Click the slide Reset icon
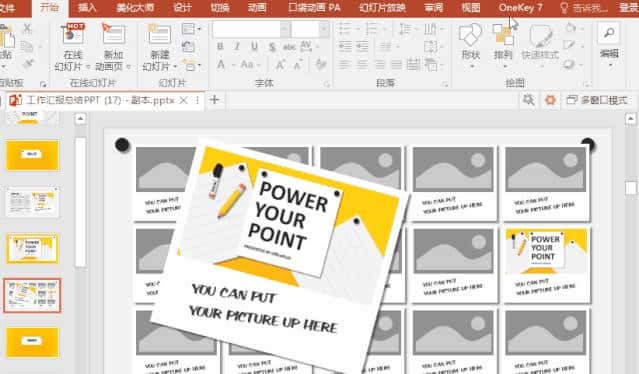Image resolution: width=639 pixels, height=374 pixels. pos(188,46)
